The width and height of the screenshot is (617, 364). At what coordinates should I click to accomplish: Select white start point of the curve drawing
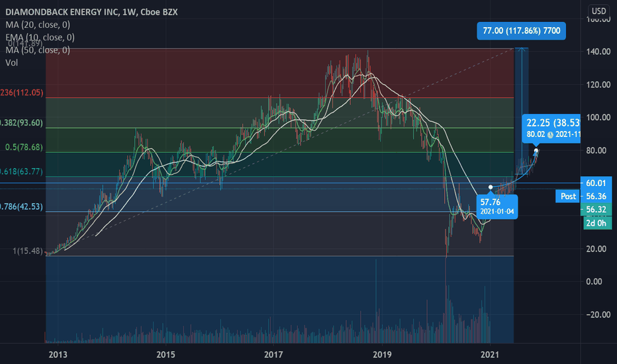[x=491, y=187]
